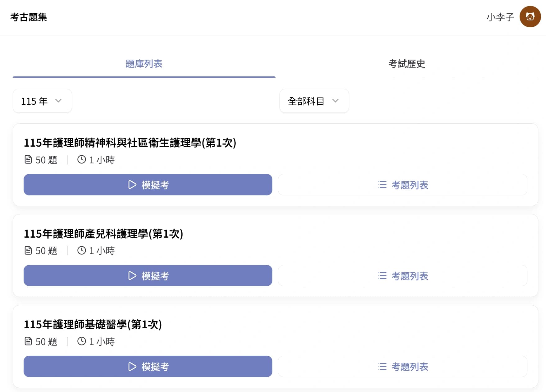Select the 題庫列表 tab
Viewport: 546px width, 392px height.
(144, 64)
